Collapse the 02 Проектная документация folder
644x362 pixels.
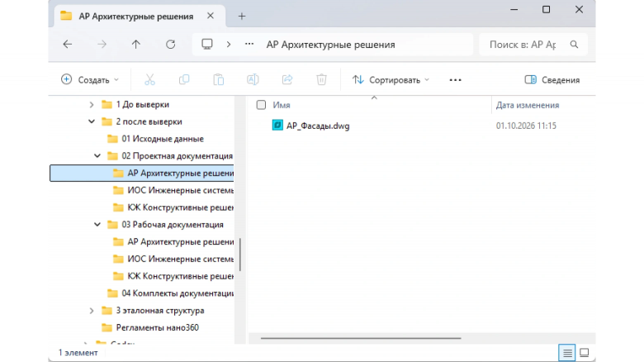tap(97, 156)
